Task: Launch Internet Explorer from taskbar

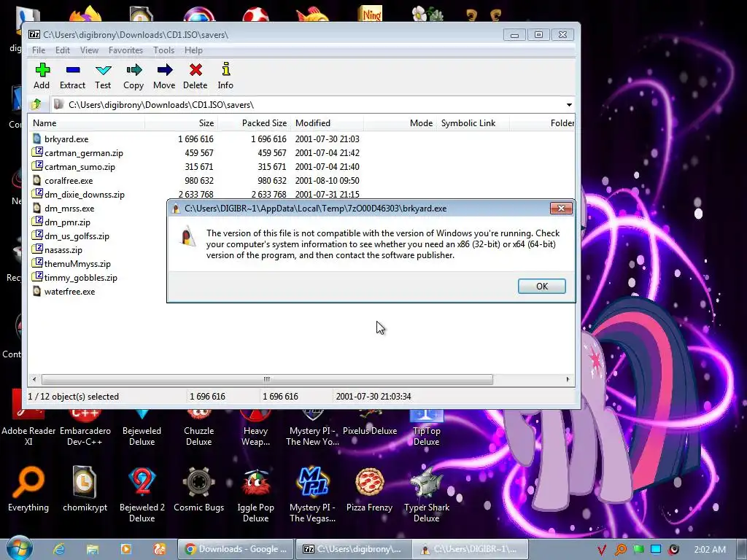Action: click(59, 549)
